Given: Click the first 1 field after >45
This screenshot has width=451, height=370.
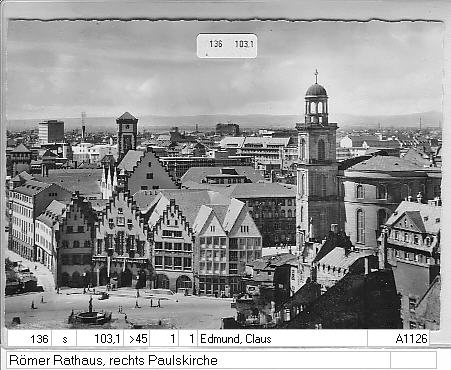Looking at the screenshot, I should tap(164, 339).
